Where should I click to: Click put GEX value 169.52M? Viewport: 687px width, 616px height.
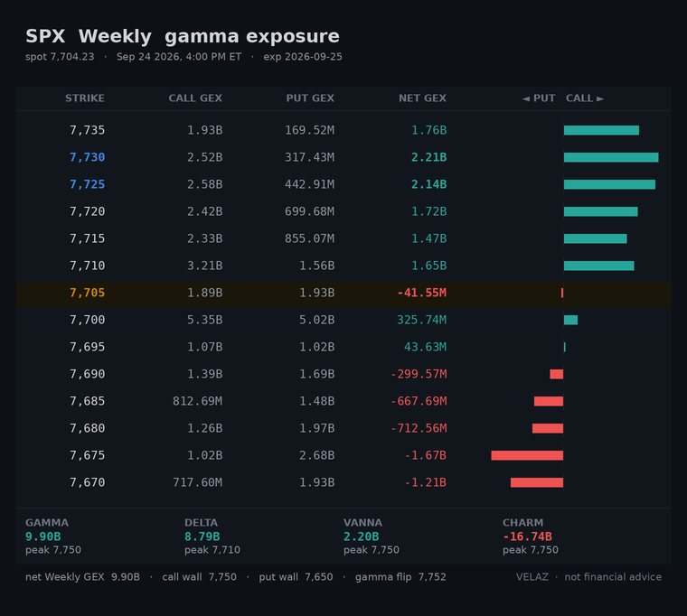(309, 130)
